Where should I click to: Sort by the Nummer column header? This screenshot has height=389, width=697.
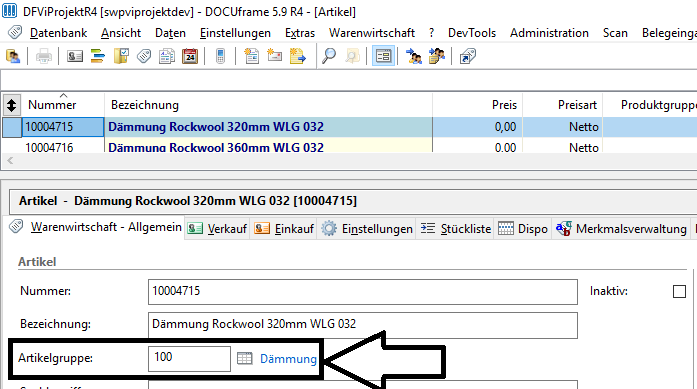52,105
